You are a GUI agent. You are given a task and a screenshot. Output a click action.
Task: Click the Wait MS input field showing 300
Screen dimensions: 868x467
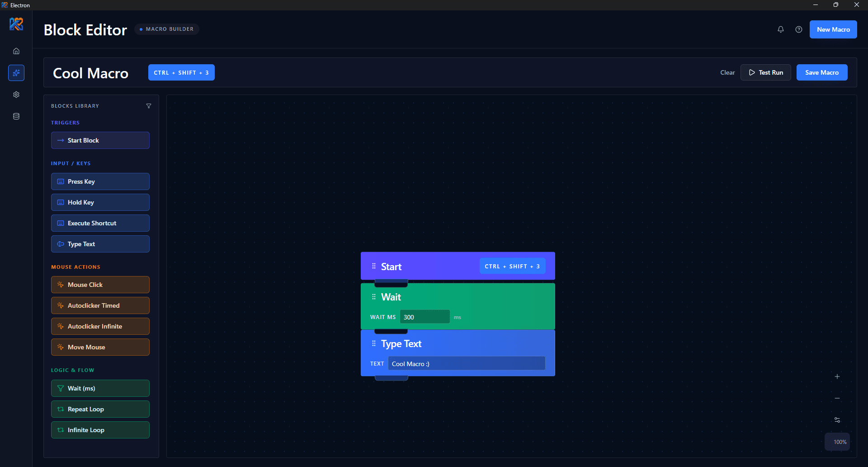[x=425, y=317]
